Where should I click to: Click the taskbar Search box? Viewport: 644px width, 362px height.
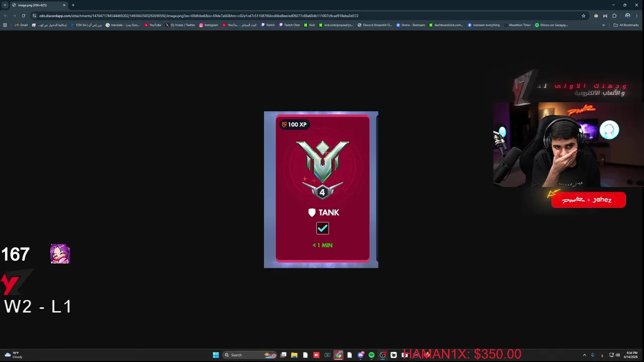250,355
